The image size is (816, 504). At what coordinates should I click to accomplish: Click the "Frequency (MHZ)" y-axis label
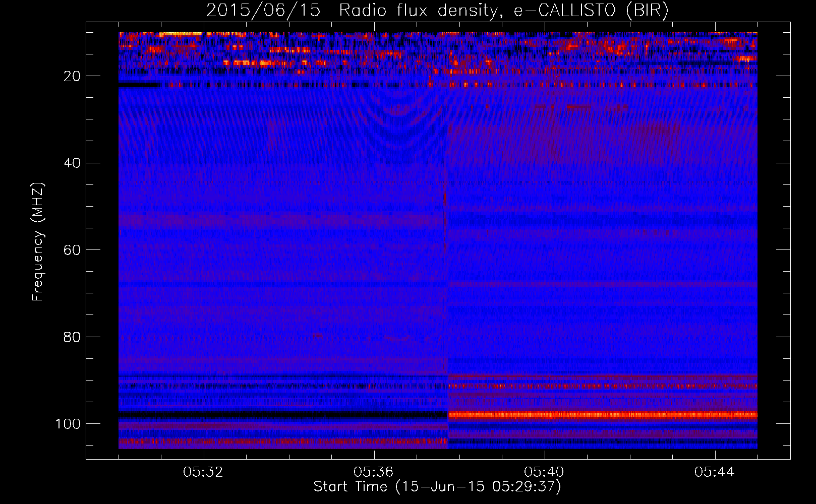point(38,242)
